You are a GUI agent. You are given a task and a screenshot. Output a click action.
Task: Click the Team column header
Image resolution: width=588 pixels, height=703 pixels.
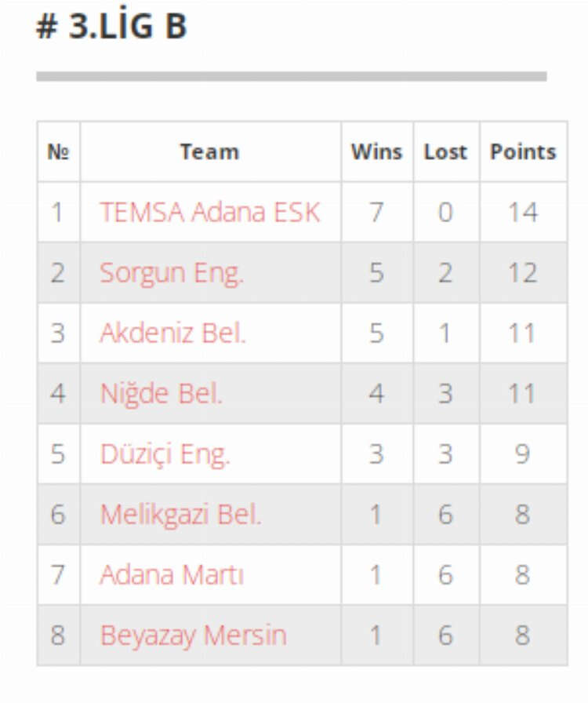209,152
